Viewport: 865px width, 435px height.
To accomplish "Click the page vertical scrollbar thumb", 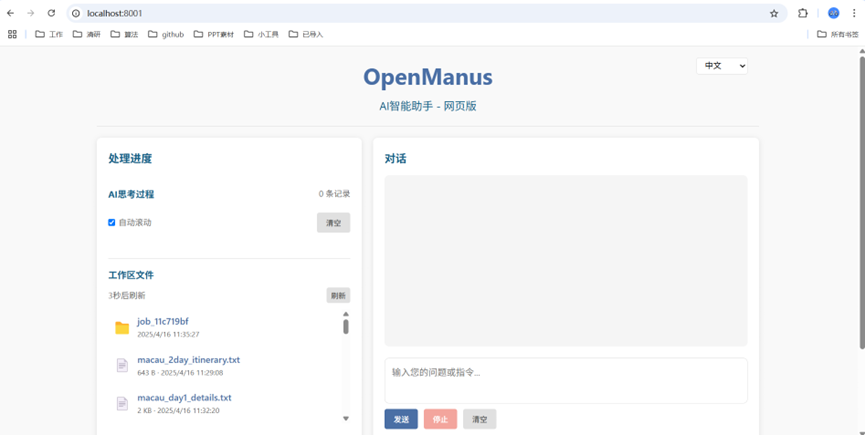I will point(862,201).
